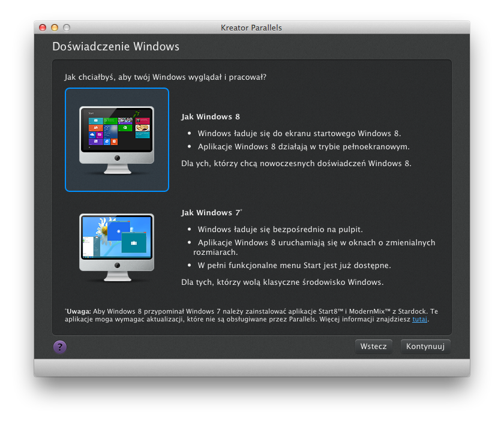Click the "Jak Windows 7" option title
The width and height of the screenshot is (504, 424).
211,213
